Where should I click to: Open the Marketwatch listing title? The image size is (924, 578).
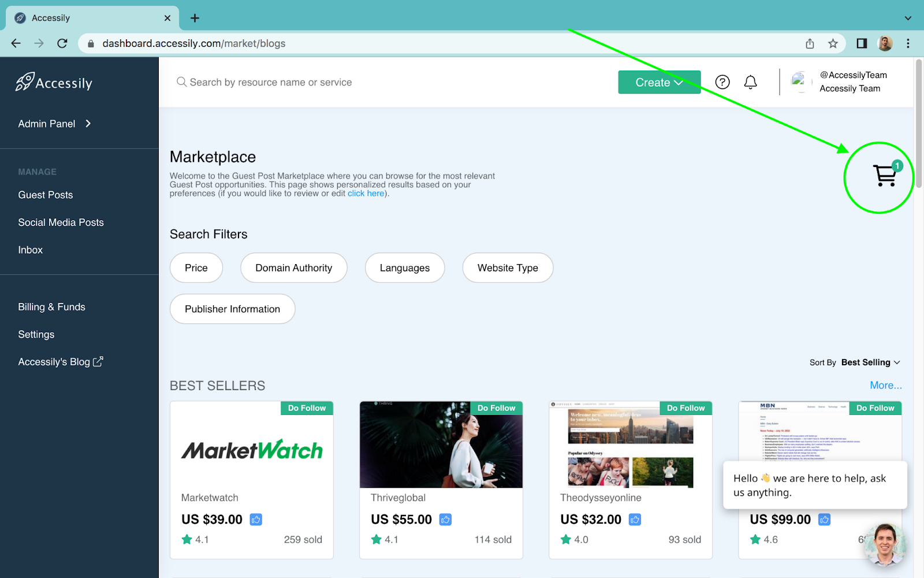(210, 498)
